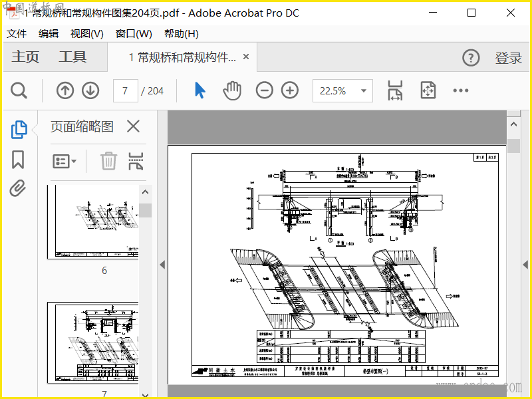Select the page 7 thumbnail

tap(93, 343)
